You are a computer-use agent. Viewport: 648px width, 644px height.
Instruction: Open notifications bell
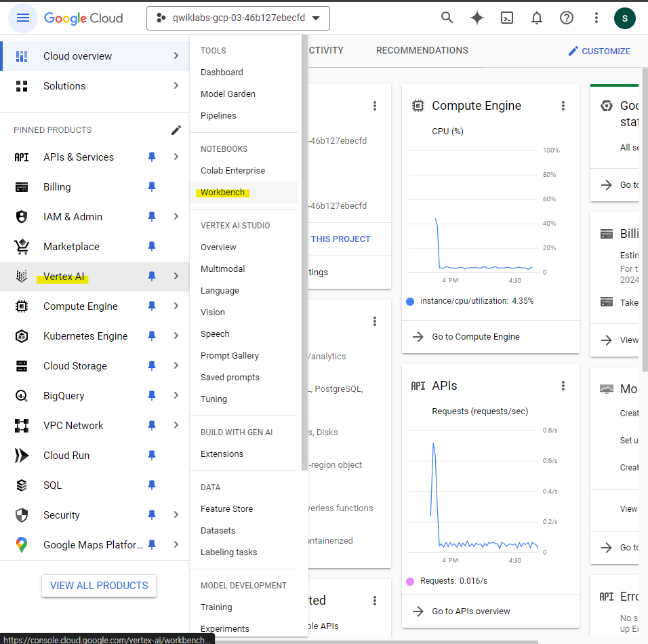[x=536, y=18]
